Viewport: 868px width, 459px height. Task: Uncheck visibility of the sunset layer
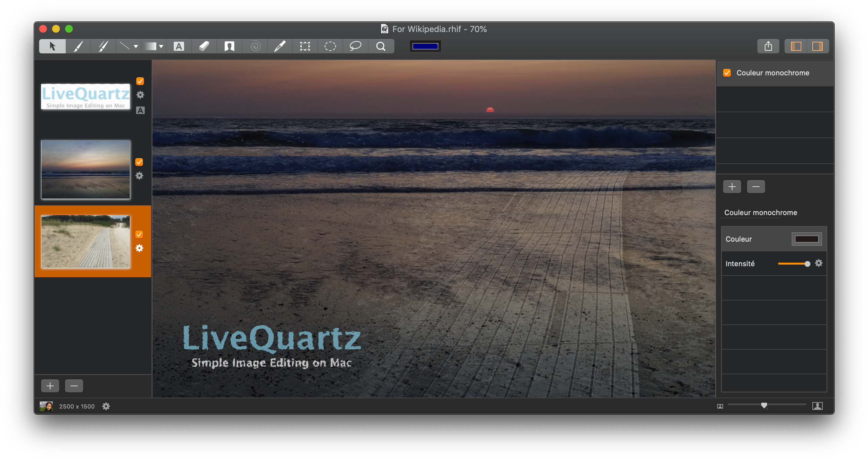139,162
